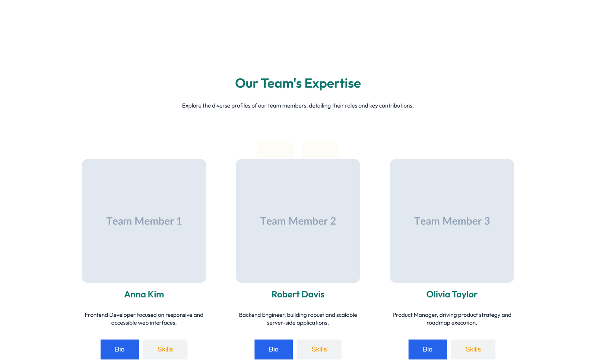Show Skills for Olivia Taylor
596x364 pixels.
473,349
